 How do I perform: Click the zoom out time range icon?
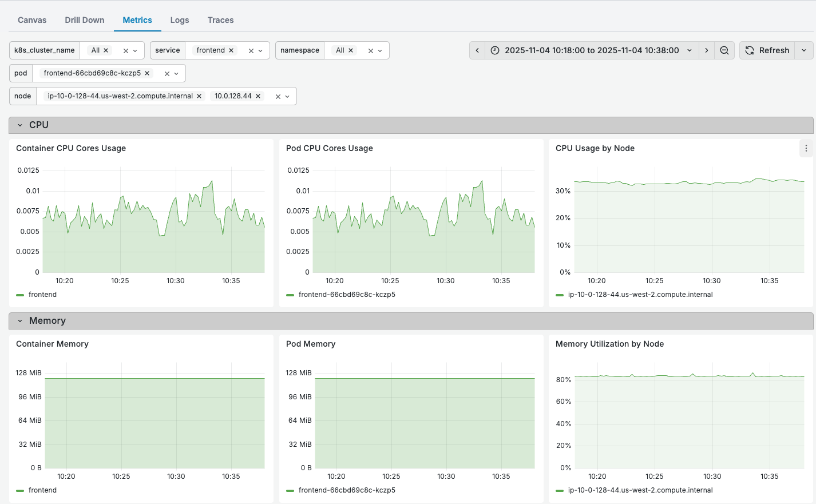(x=724, y=50)
